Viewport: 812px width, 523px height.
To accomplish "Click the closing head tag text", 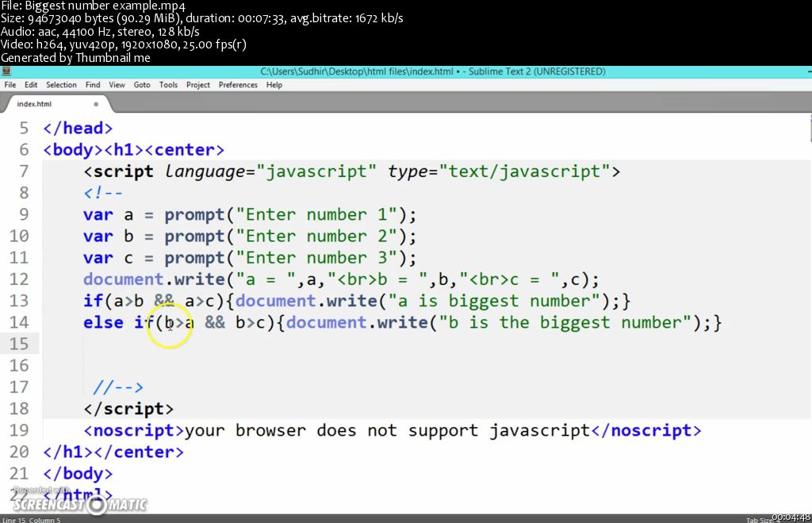I will point(78,128).
